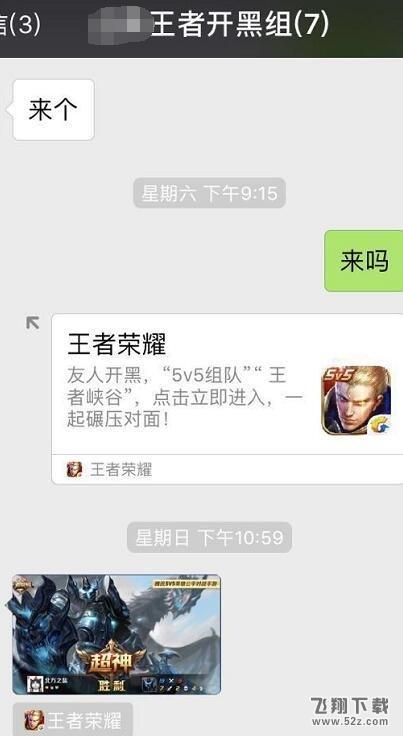This screenshot has height=736, width=403.
Task: Tap the small 王者荣耀 icon in card footer
Action: pyautogui.click(x=74, y=469)
